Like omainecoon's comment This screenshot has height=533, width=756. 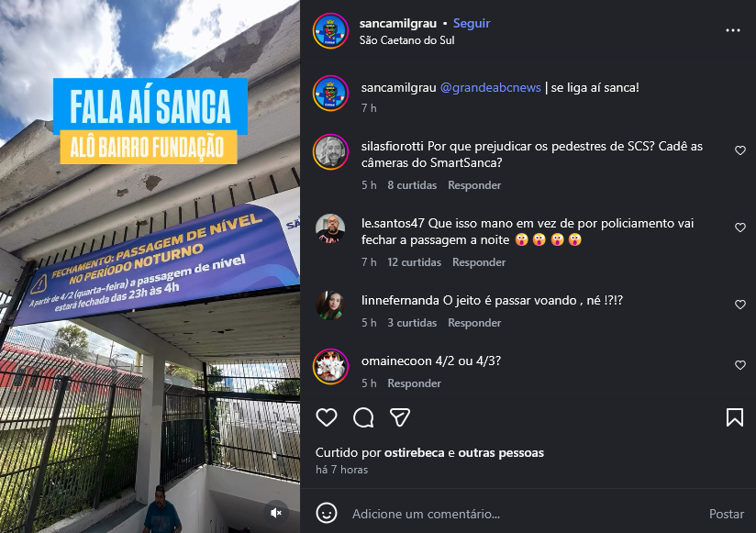[x=740, y=365]
